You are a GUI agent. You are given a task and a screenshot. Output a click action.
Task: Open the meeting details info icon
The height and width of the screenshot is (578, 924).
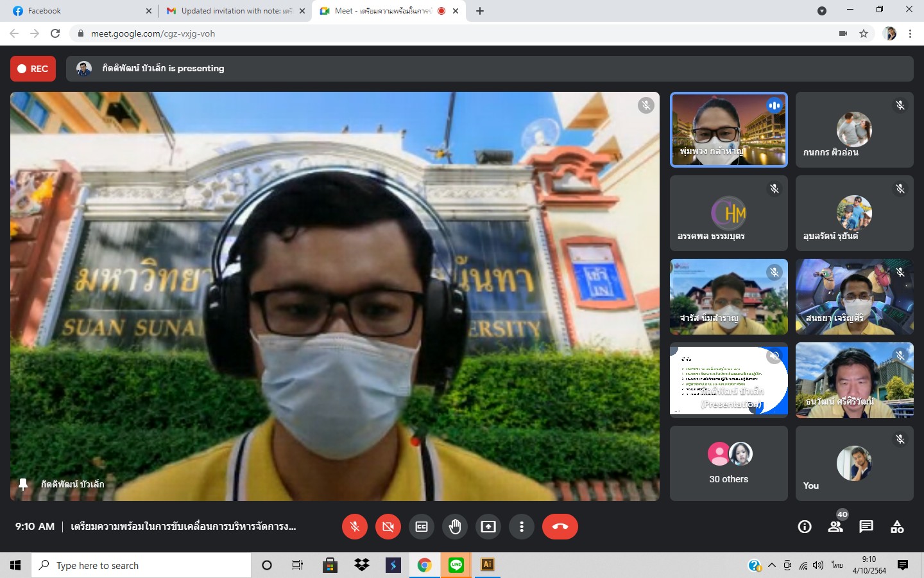tap(805, 527)
